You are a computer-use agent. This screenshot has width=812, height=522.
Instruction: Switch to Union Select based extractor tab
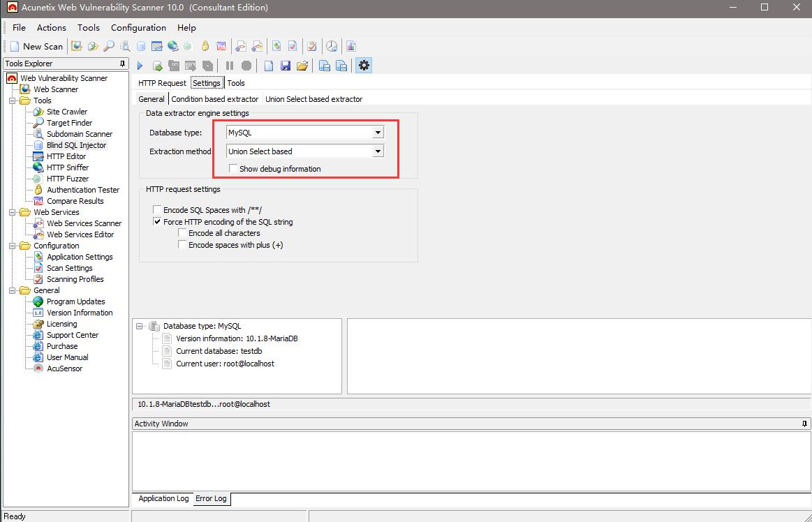pyautogui.click(x=313, y=99)
